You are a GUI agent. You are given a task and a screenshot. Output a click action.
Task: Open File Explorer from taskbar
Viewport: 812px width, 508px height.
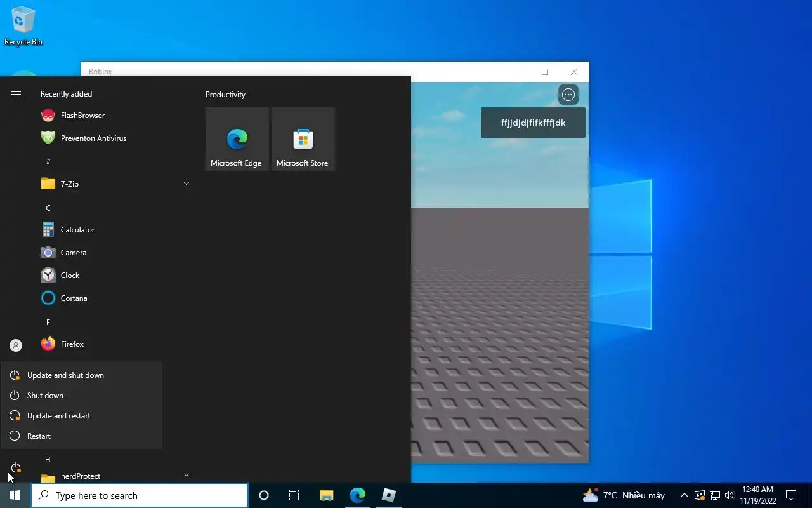pyautogui.click(x=326, y=495)
